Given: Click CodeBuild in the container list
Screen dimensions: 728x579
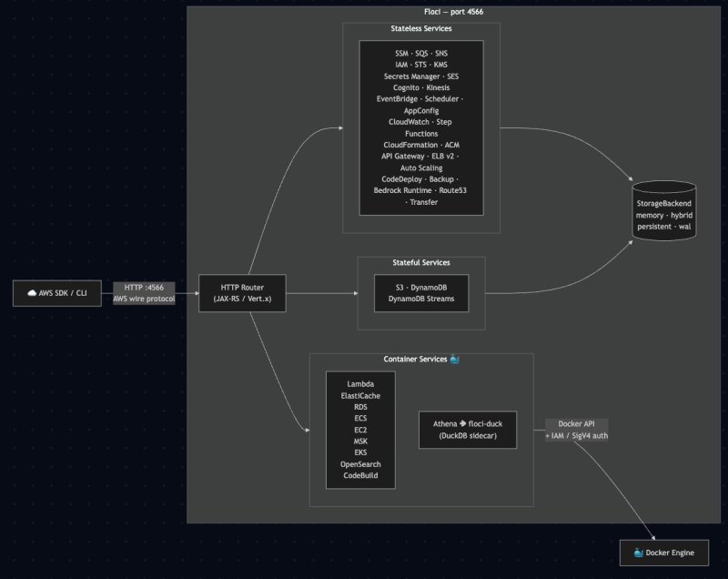Looking at the screenshot, I should [x=360, y=475].
